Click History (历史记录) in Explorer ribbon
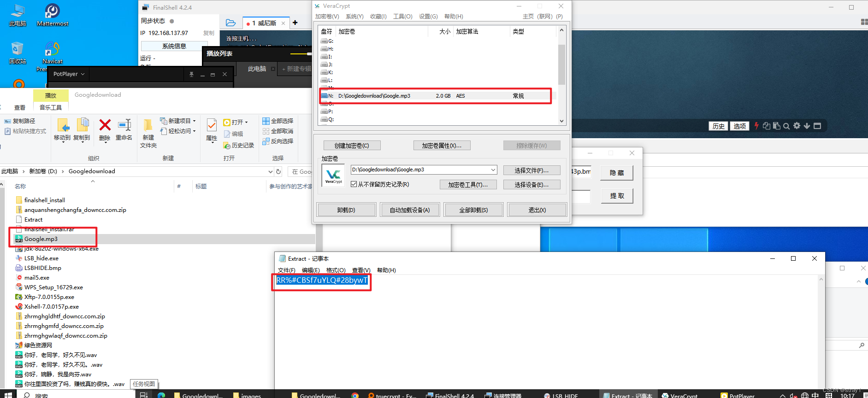The width and height of the screenshot is (868, 398). pyautogui.click(x=239, y=145)
